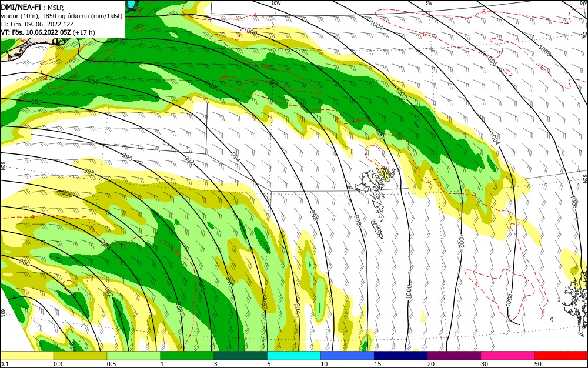This screenshot has width=588, height=368.
Task: Click the '0.3' legend value
Action: click(58, 364)
